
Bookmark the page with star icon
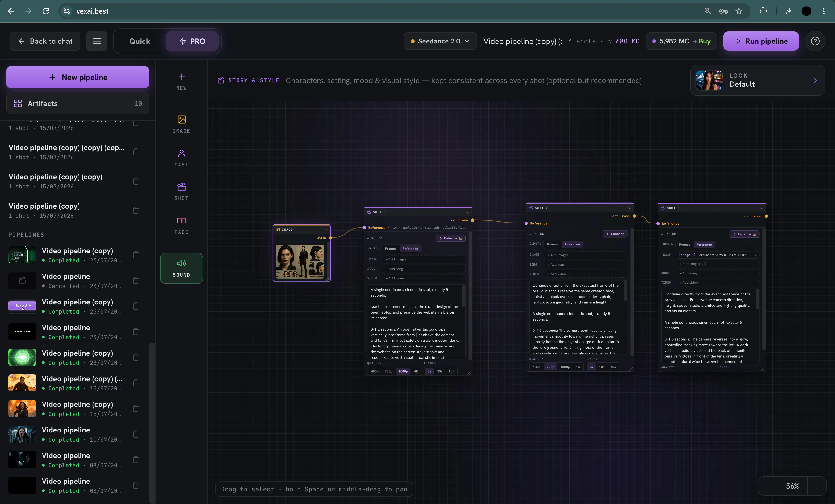point(739,11)
